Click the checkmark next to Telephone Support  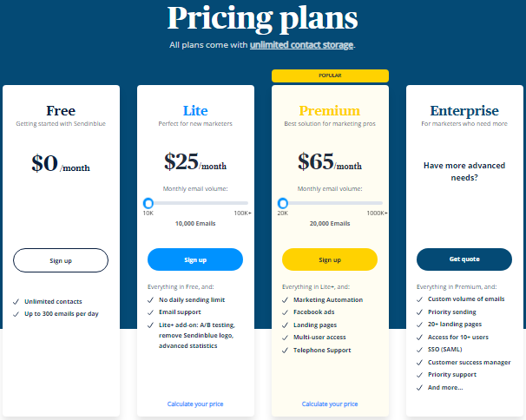(286, 351)
